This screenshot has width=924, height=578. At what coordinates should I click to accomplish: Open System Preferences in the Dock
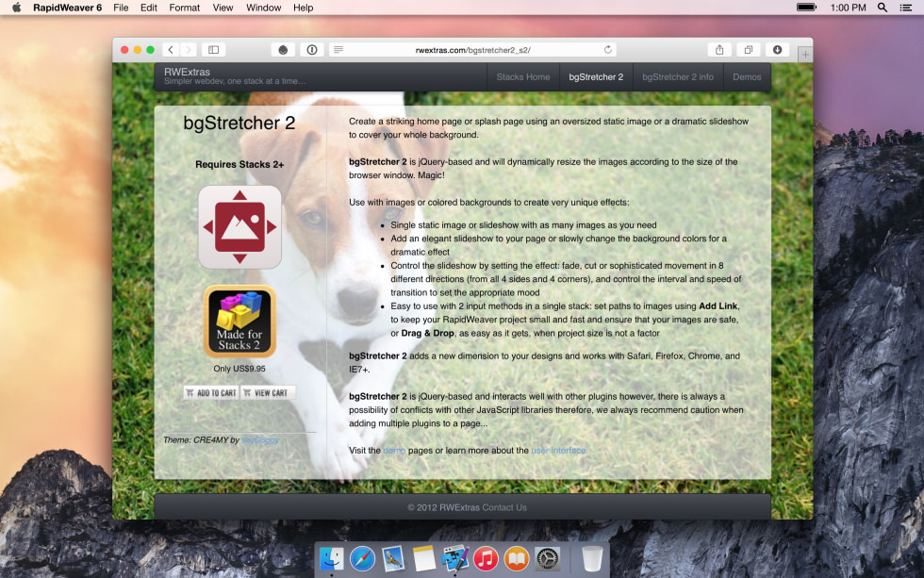[x=548, y=558]
